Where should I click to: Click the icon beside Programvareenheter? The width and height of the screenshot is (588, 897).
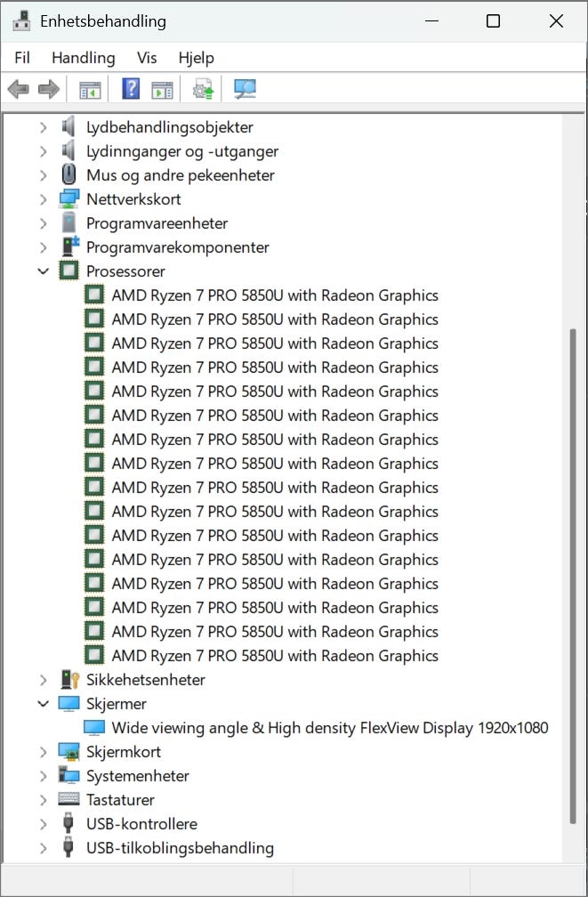click(x=68, y=223)
